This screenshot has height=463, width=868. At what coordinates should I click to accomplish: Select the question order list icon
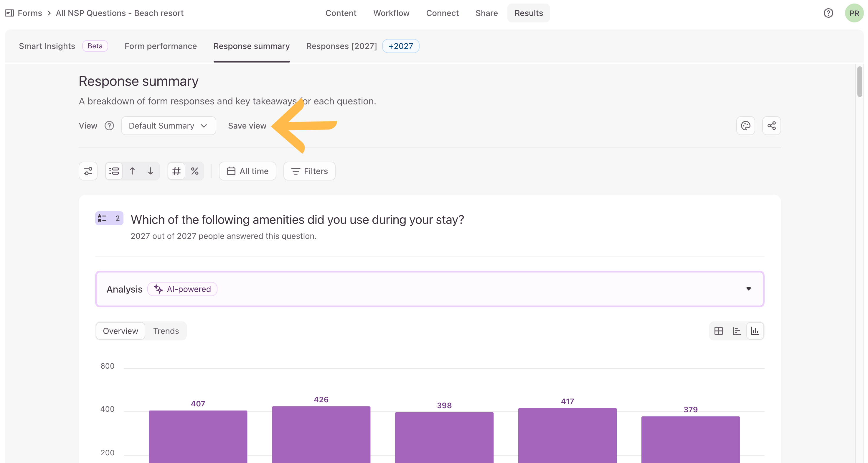tap(114, 171)
